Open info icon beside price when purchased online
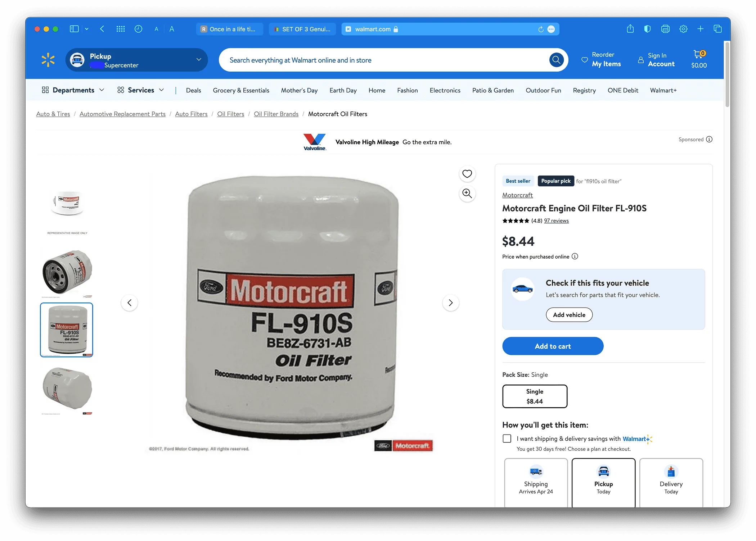756x541 pixels. pos(575,256)
